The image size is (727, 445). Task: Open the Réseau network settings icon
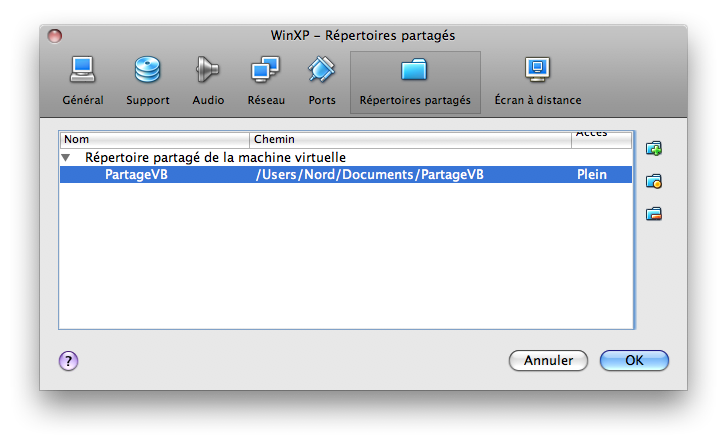(266, 70)
